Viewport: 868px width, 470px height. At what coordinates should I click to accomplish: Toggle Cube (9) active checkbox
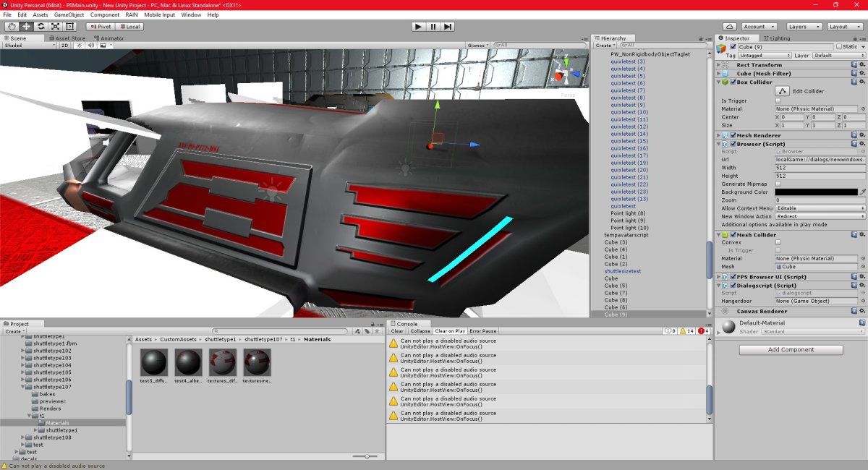pyautogui.click(x=733, y=47)
